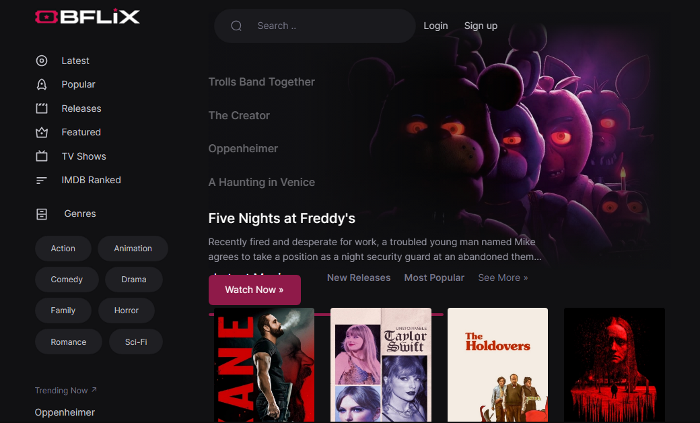Click the IMDB Ranked sort icon
This screenshot has width=700, height=423.
[42, 180]
